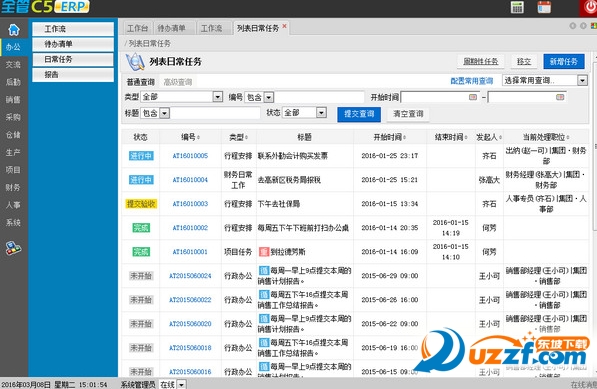Open task link AT16010005
Viewport: 597px width, 389px height.
click(190, 156)
